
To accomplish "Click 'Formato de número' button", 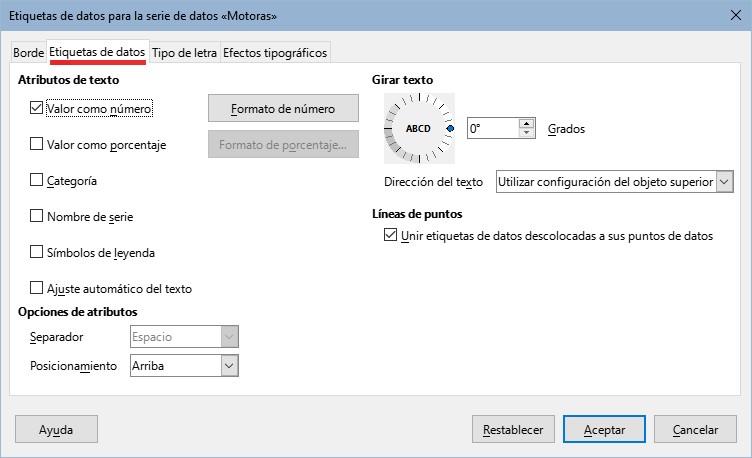I will click(x=283, y=108).
